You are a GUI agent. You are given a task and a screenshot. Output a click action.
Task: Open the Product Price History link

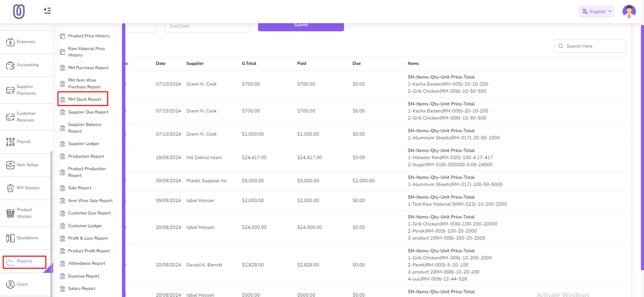pos(89,36)
